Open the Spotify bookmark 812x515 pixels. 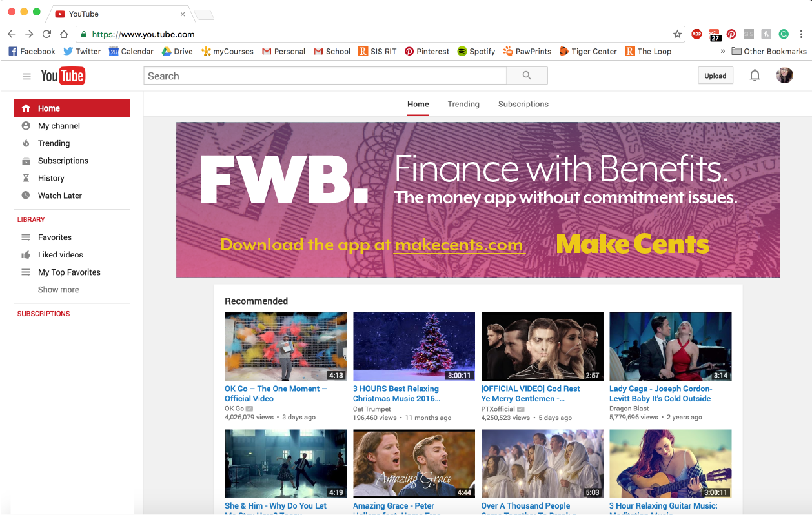pyautogui.click(x=476, y=51)
